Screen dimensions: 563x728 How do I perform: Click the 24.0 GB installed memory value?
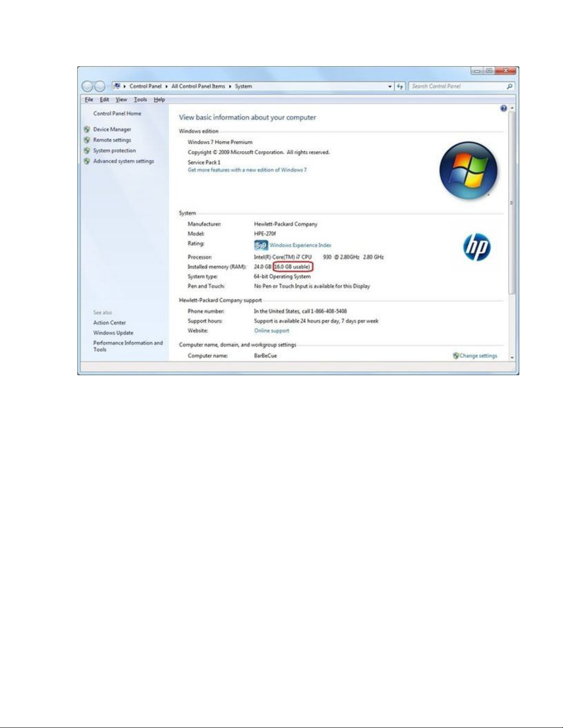pos(262,267)
